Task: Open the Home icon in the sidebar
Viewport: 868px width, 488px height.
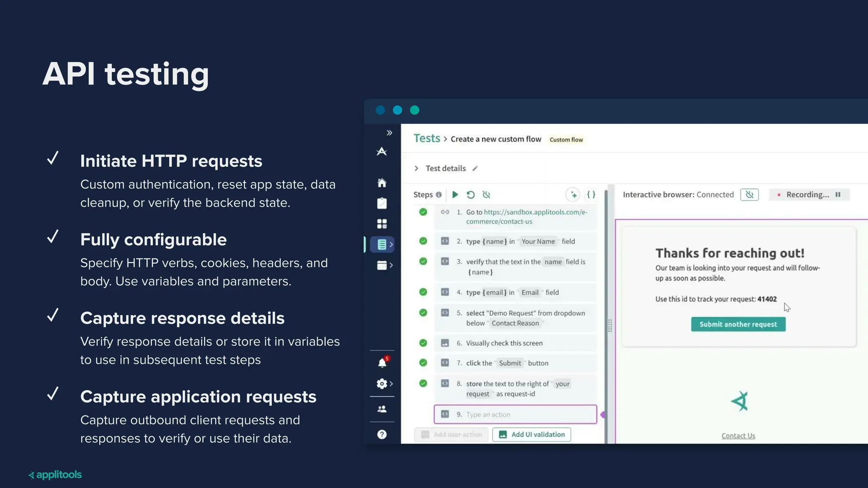Action: (x=382, y=183)
